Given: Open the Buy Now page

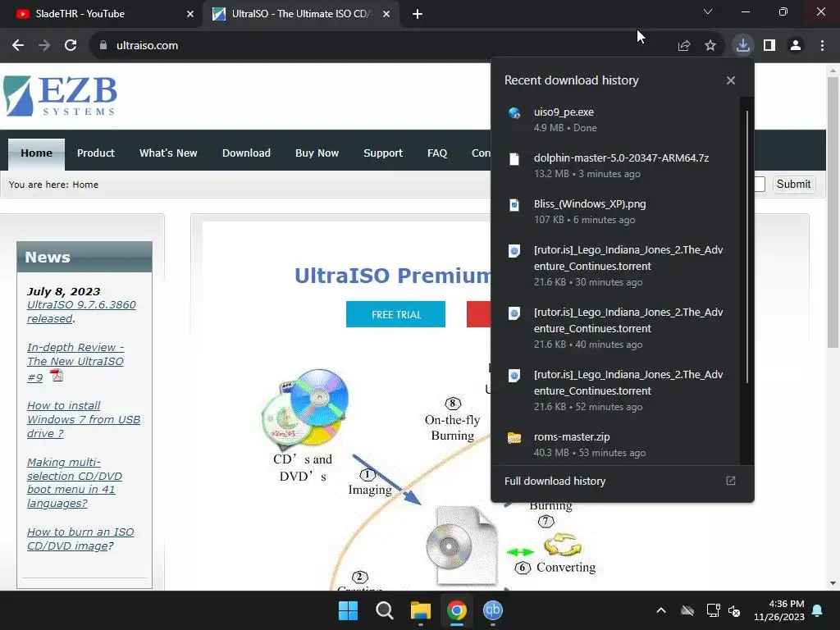Looking at the screenshot, I should (317, 153).
